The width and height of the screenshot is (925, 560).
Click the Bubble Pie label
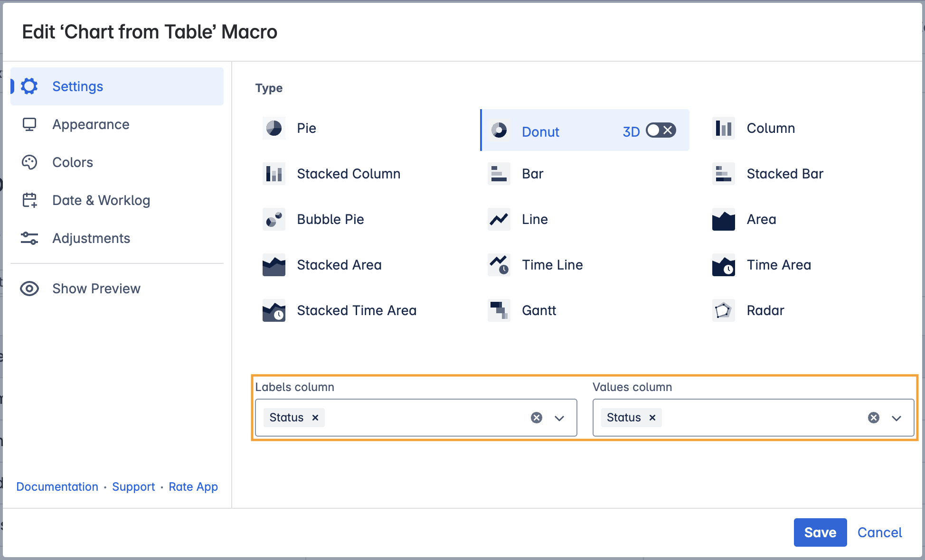[330, 219]
